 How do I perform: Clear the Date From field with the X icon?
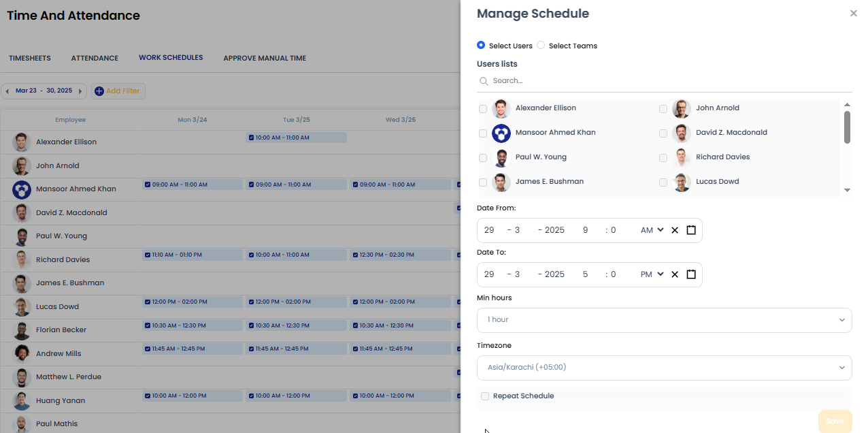pyautogui.click(x=674, y=230)
